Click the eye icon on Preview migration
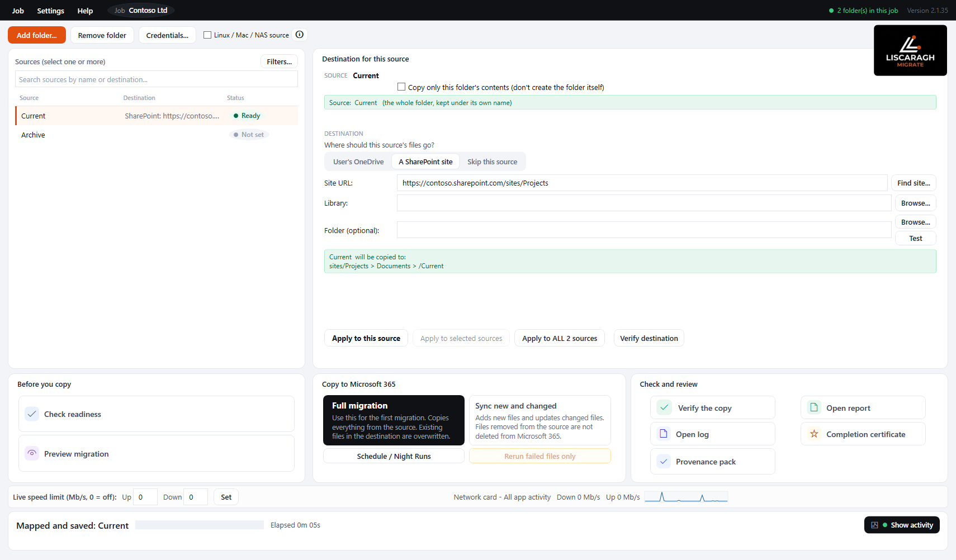Viewport: 956px width, 560px height. [x=32, y=453]
